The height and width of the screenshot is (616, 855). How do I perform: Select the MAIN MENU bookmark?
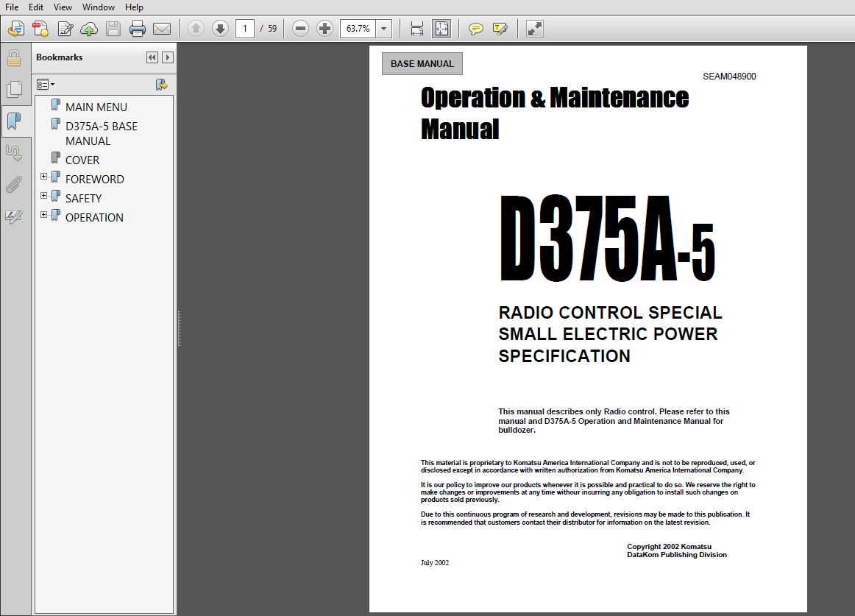tap(96, 107)
